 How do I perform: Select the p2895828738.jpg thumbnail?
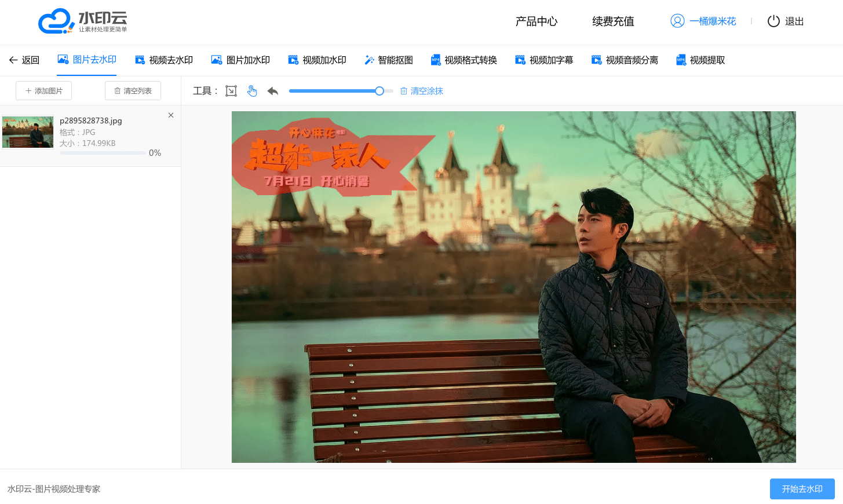[28, 132]
